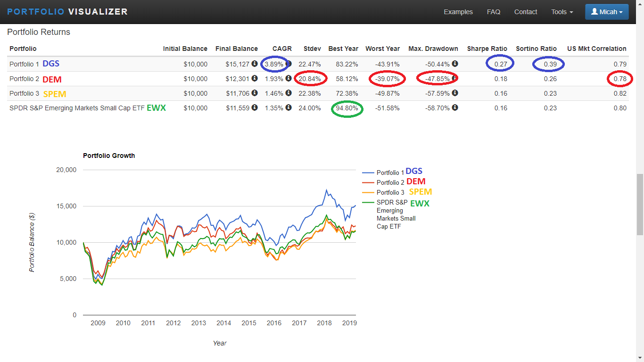Show details icon beside -57.59% max drawdown
This screenshot has width=644, height=362.
click(x=455, y=93)
